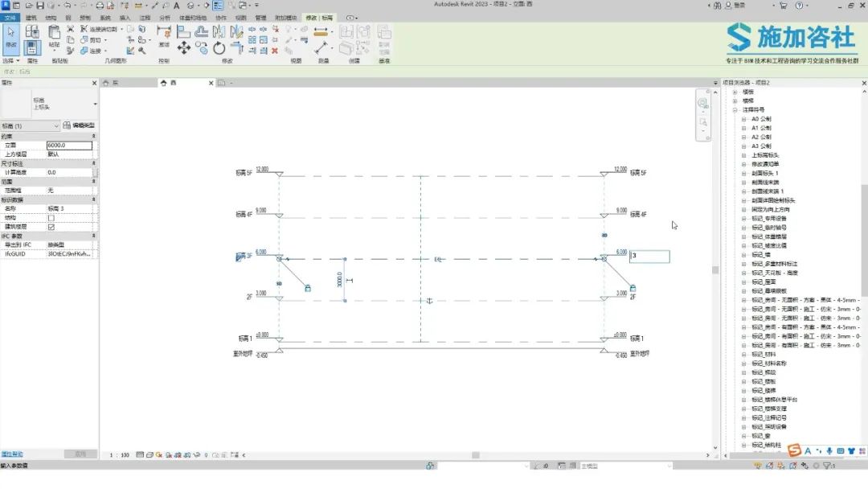868x489 pixels.
Task: Open the 标高 type selector dropdown
Action: (95, 104)
